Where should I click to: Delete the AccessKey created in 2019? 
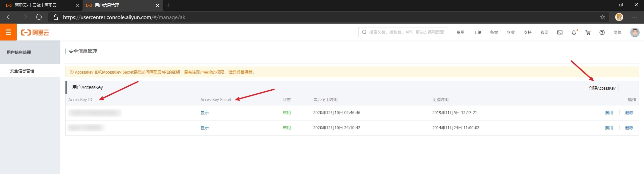pos(629,113)
